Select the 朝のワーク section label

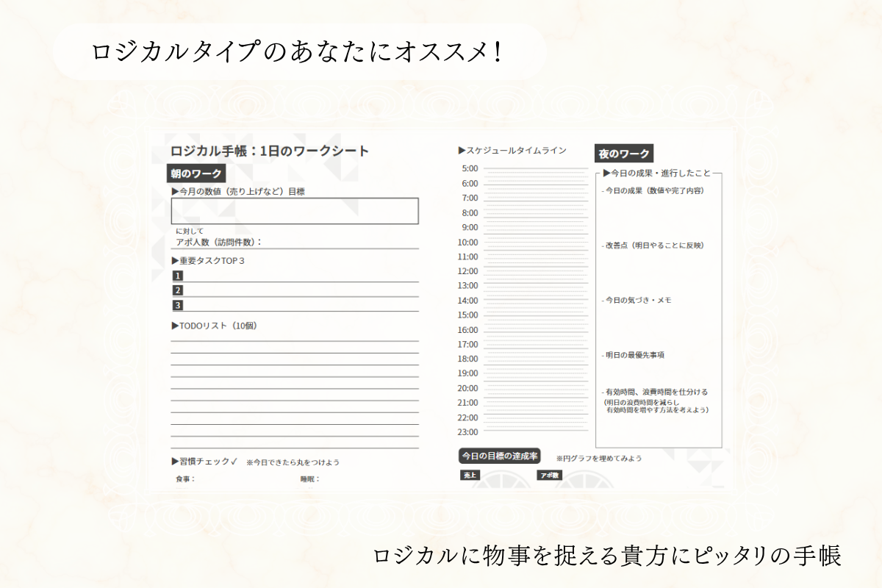pos(196,173)
